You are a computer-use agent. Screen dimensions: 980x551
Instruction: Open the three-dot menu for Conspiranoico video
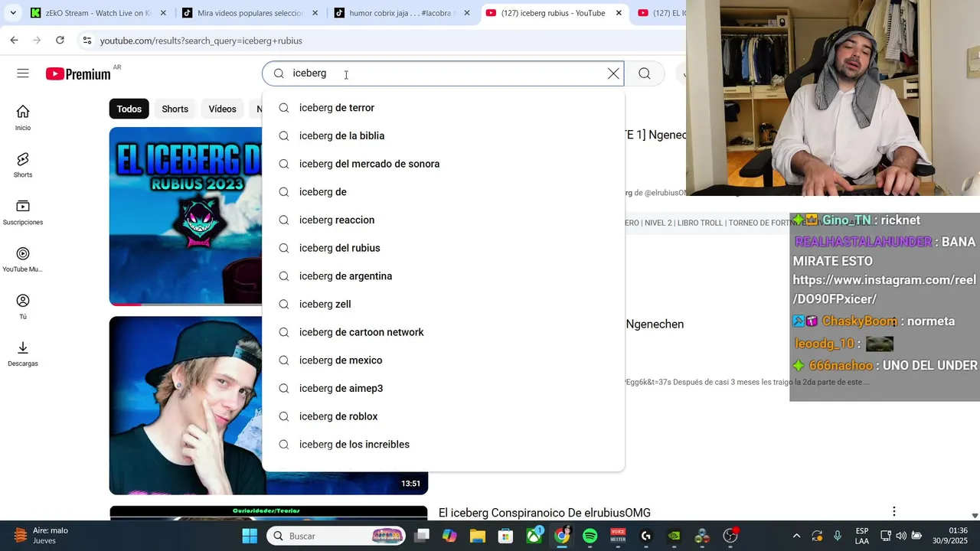(893, 511)
